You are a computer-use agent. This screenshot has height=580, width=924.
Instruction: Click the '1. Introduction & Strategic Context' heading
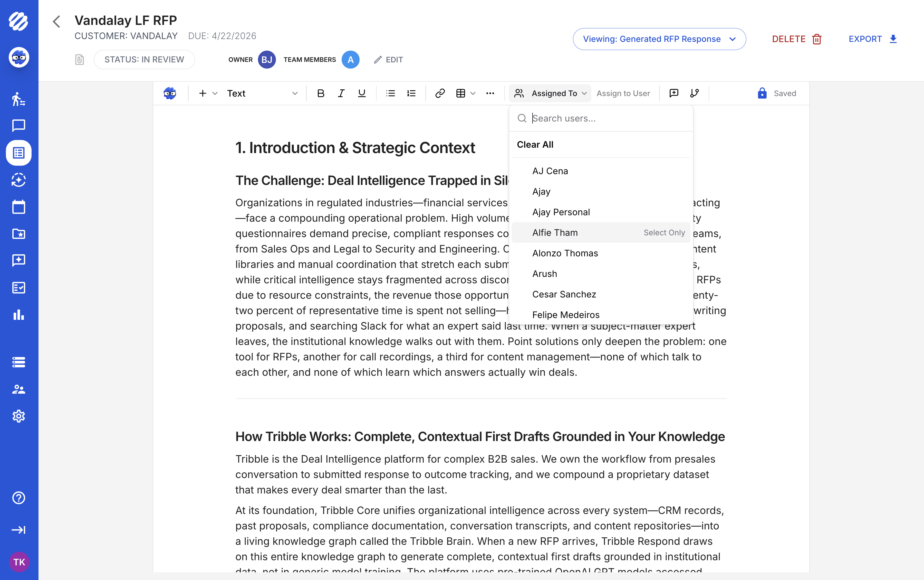point(355,148)
